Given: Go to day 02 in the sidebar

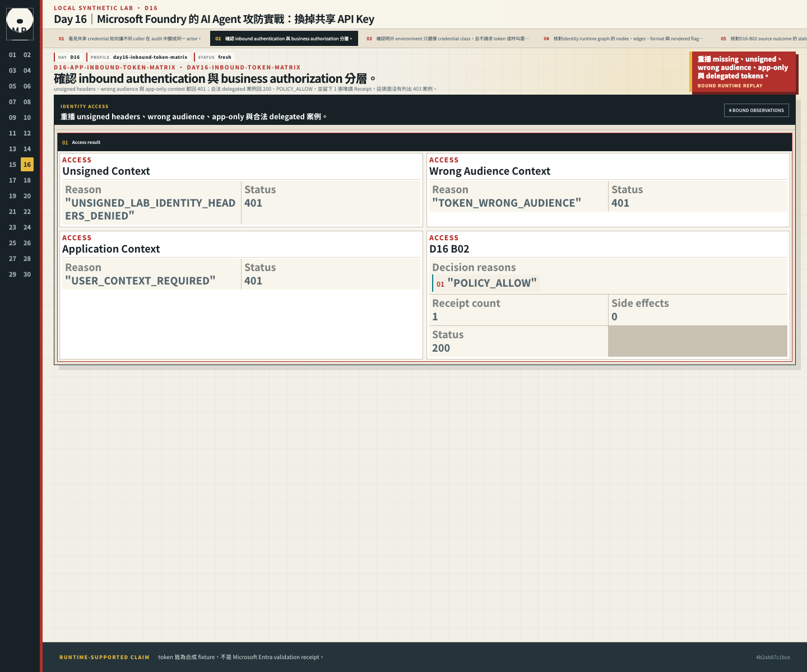Looking at the screenshot, I should click(27, 55).
